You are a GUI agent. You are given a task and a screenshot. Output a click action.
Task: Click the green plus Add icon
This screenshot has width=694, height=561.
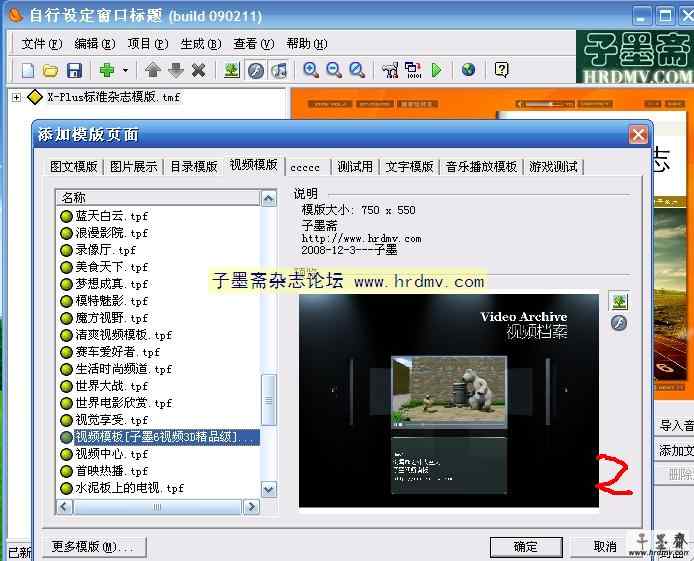[107, 70]
